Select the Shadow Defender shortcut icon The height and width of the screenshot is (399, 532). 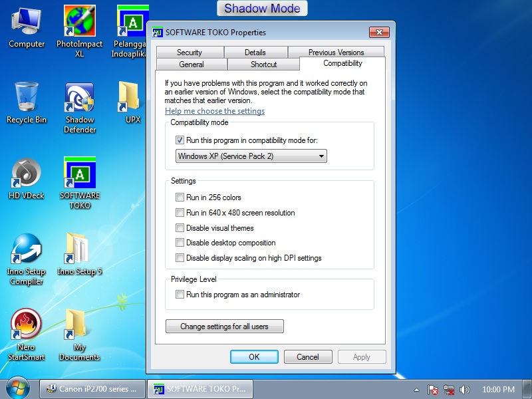pyautogui.click(x=79, y=108)
